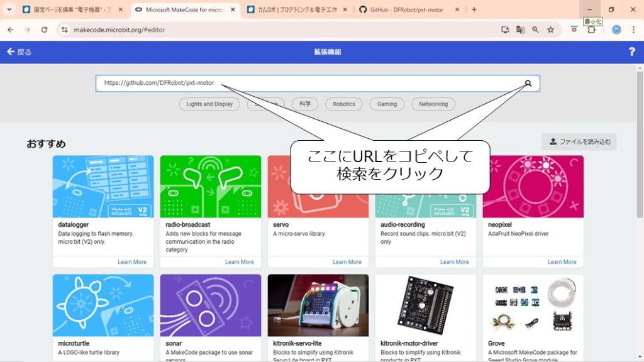Click the help question mark icon
644x362 pixels.
[631, 52]
